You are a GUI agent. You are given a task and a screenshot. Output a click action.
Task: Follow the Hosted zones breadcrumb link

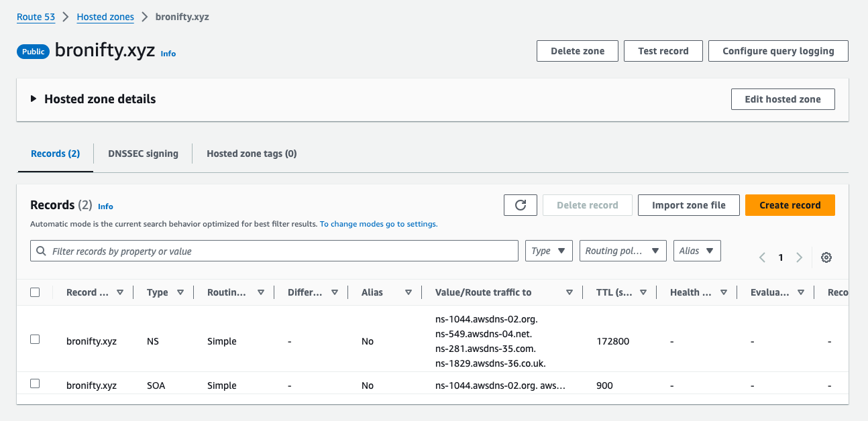click(105, 17)
